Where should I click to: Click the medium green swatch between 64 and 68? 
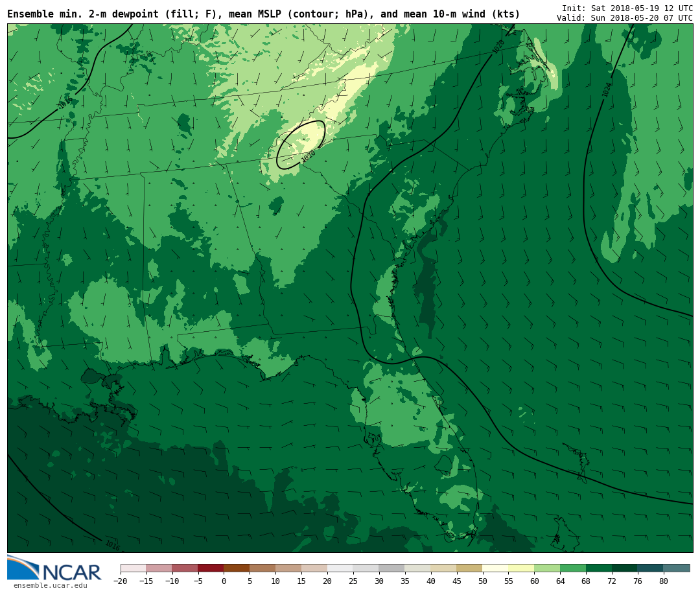tap(573, 568)
